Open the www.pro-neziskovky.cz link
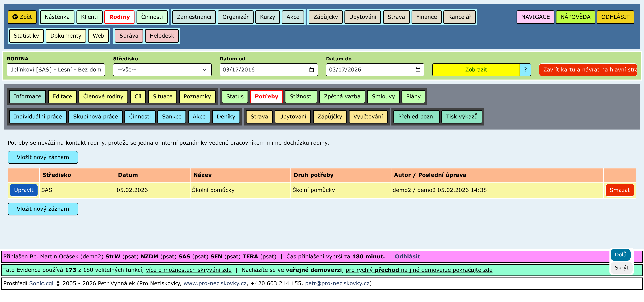 (215, 284)
